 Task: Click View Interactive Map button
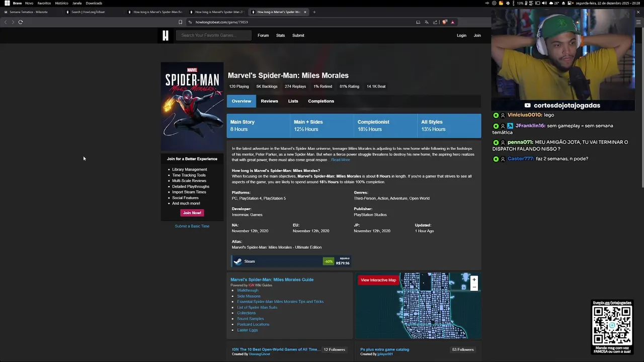[378, 280]
